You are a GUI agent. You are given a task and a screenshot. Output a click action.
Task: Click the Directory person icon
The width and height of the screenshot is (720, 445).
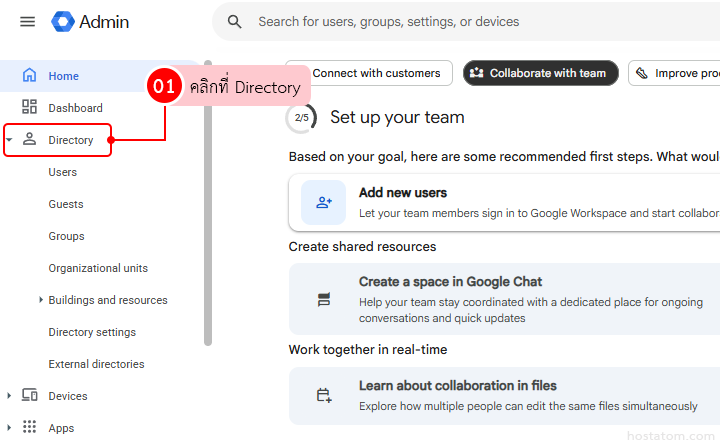click(29, 139)
